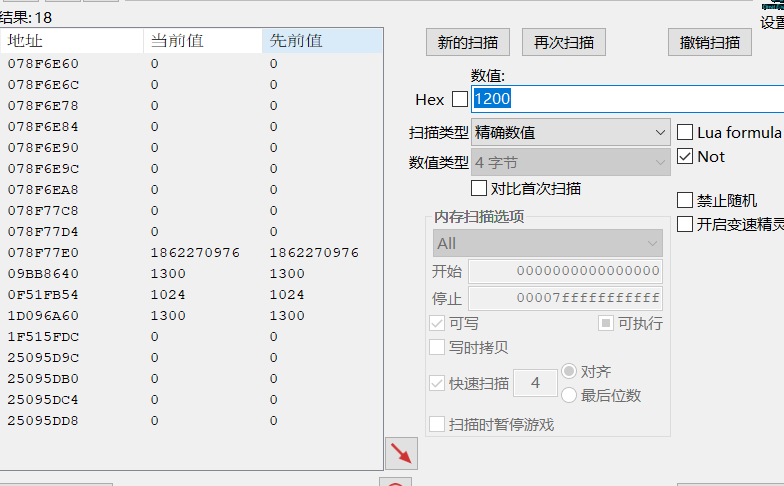Select the 对齐 radio button
Image resolution: width=784 pixels, height=486 pixels.
[569, 371]
